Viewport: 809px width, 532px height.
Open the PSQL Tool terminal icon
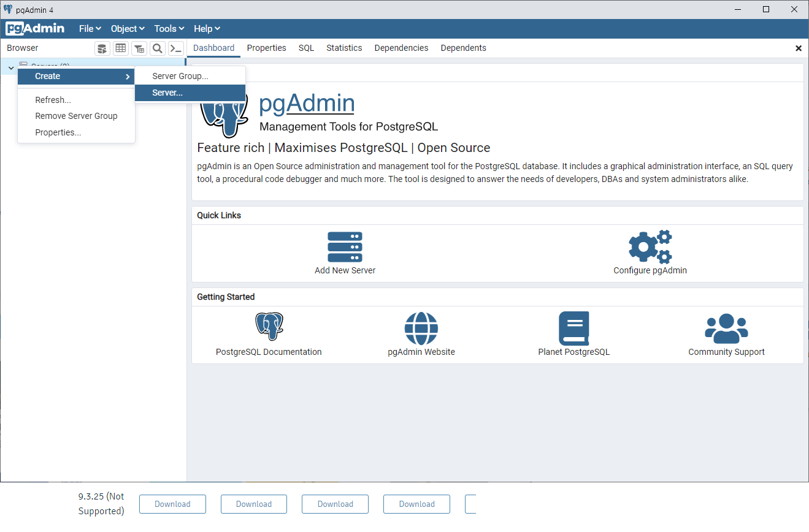tap(176, 48)
